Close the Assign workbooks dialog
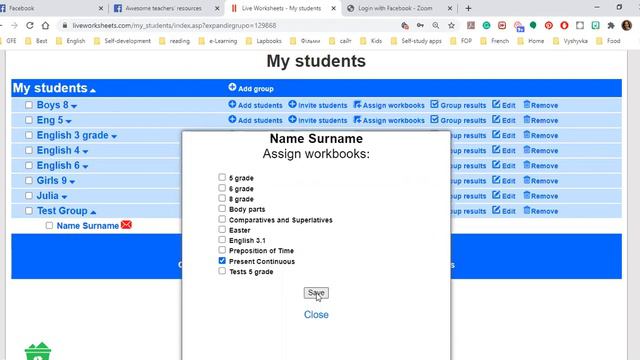This screenshot has height=360, width=640. (316, 315)
